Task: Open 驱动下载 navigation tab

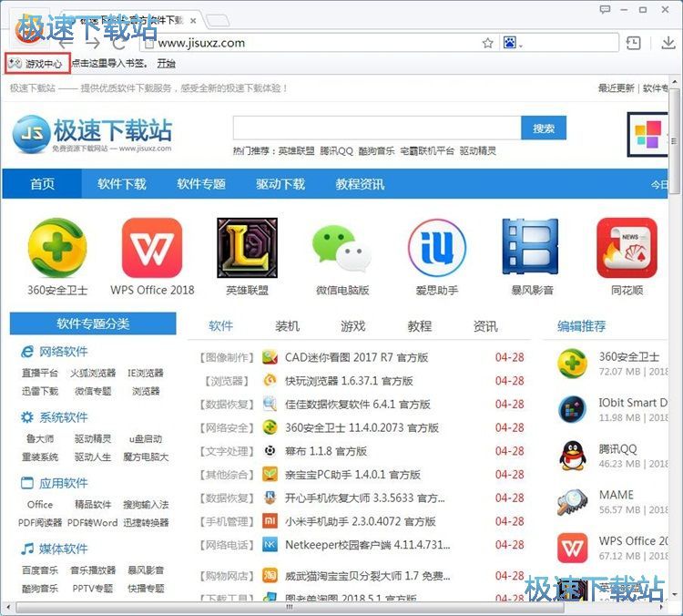Action: [280, 184]
